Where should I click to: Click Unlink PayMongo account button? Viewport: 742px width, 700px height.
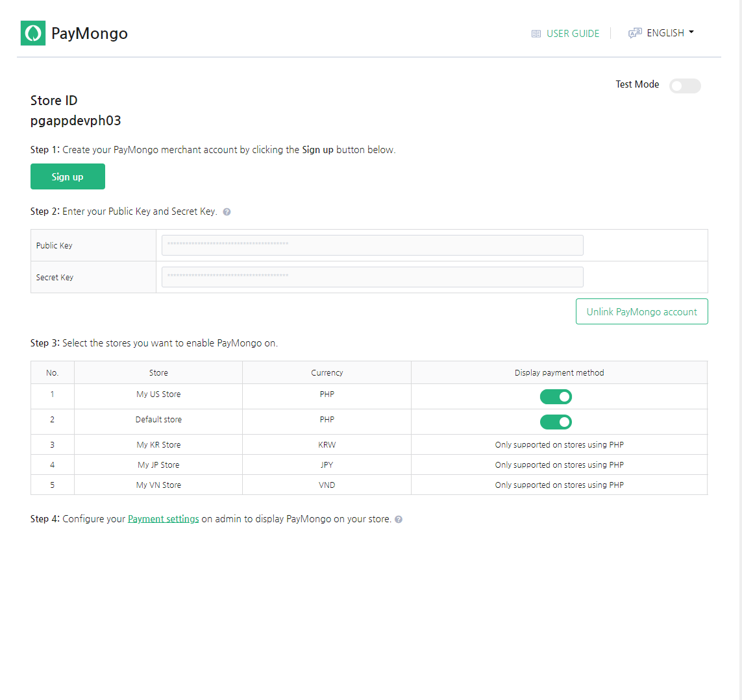point(641,311)
